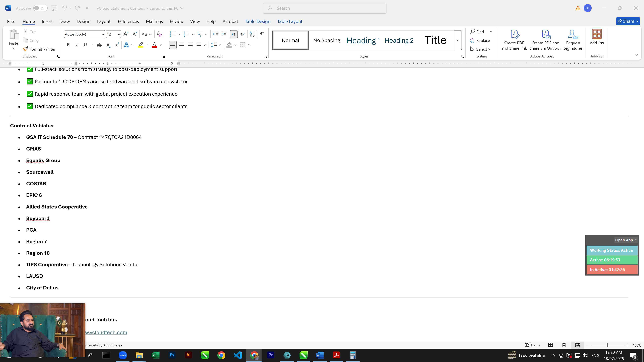
Task: Click Create PDF and Share link
Action: (x=514, y=40)
